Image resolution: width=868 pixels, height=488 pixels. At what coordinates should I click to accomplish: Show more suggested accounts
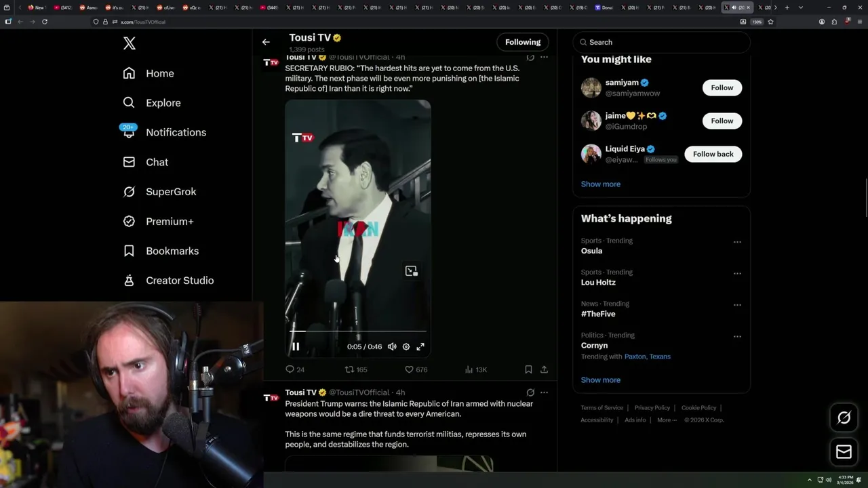(600, 184)
